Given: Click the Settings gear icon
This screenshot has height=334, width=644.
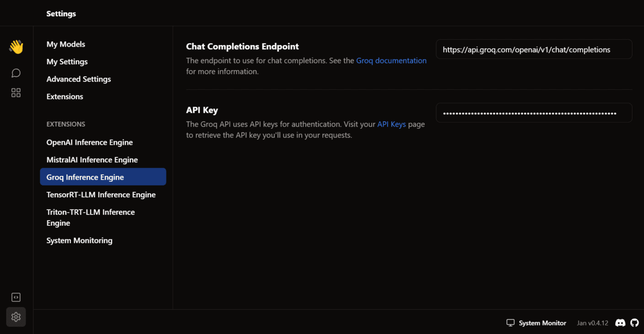Looking at the screenshot, I should pos(16,317).
